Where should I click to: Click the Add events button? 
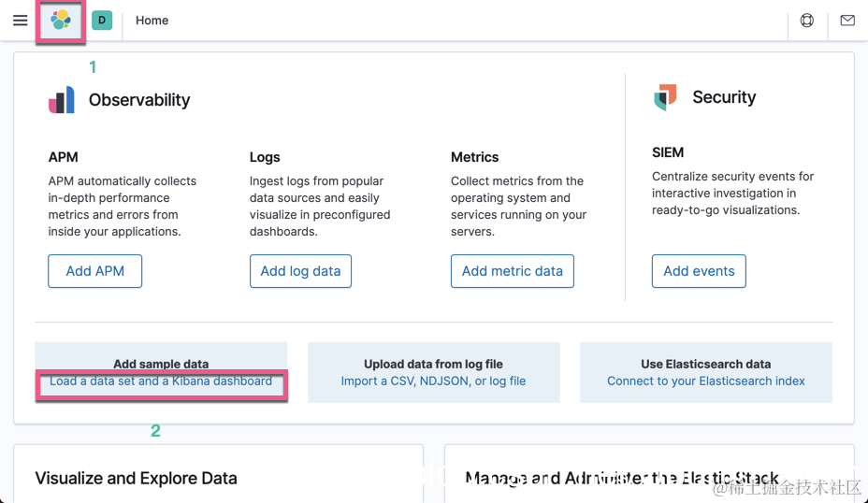tap(699, 271)
